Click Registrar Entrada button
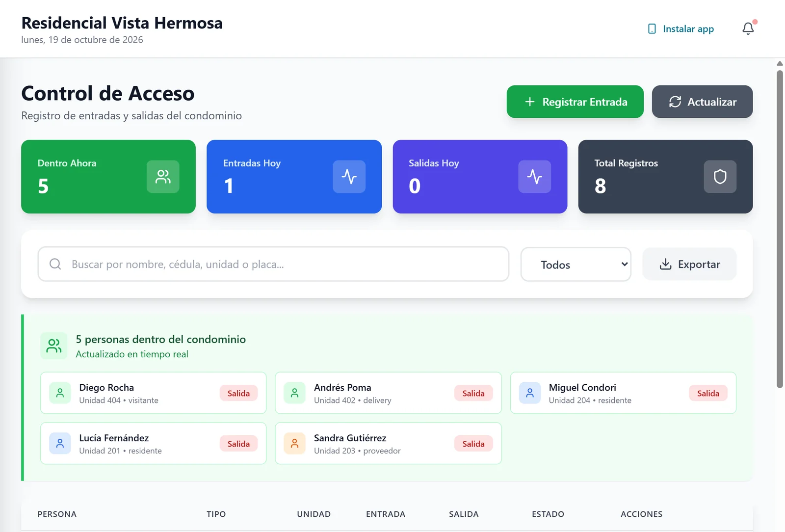785x532 pixels. [x=575, y=102]
